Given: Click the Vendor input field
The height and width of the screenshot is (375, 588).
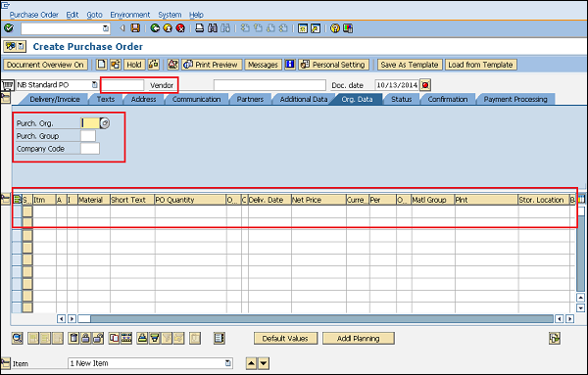Looking at the screenshot, I should 123,85.
